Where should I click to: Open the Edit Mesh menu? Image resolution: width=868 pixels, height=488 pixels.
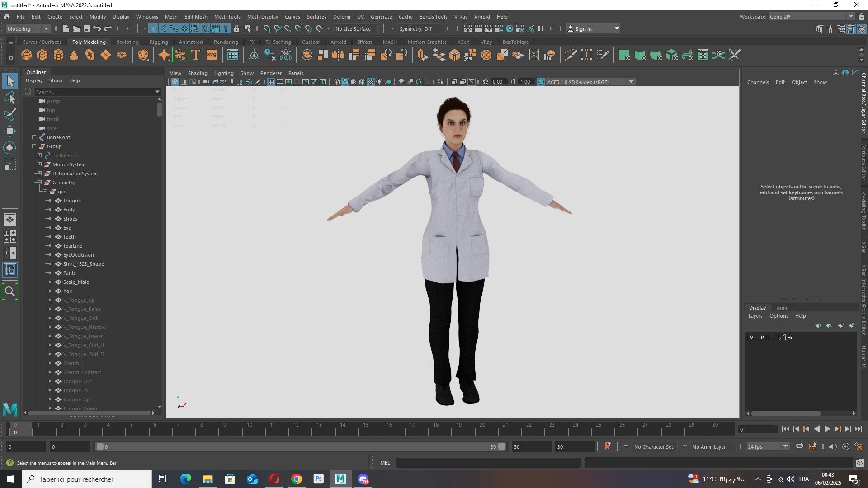[196, 16]
